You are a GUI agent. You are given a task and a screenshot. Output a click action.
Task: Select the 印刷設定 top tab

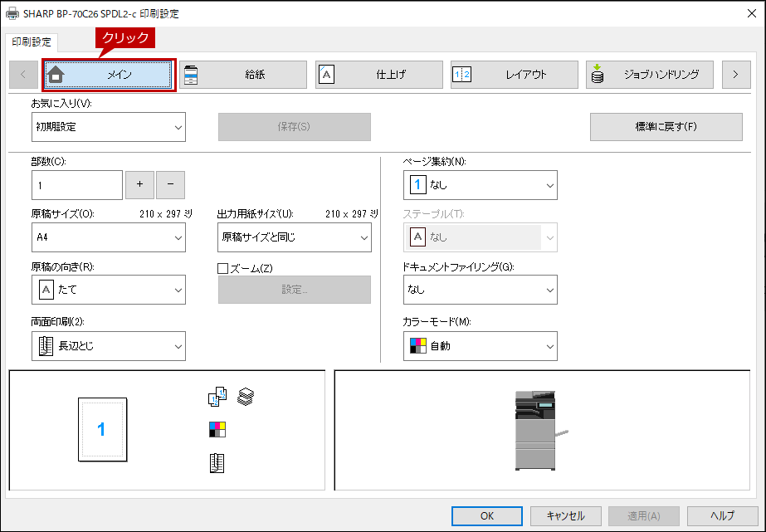(32, 42)
